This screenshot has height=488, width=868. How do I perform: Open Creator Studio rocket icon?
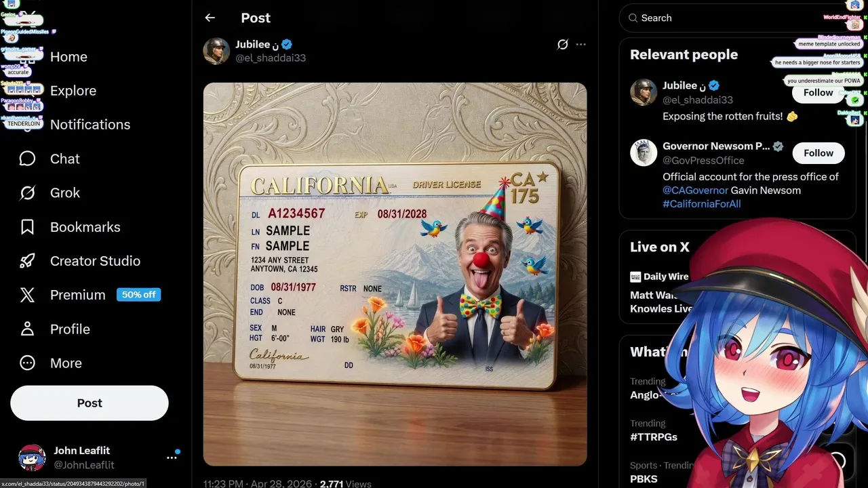pyautogui.click(x=28, y=261)
